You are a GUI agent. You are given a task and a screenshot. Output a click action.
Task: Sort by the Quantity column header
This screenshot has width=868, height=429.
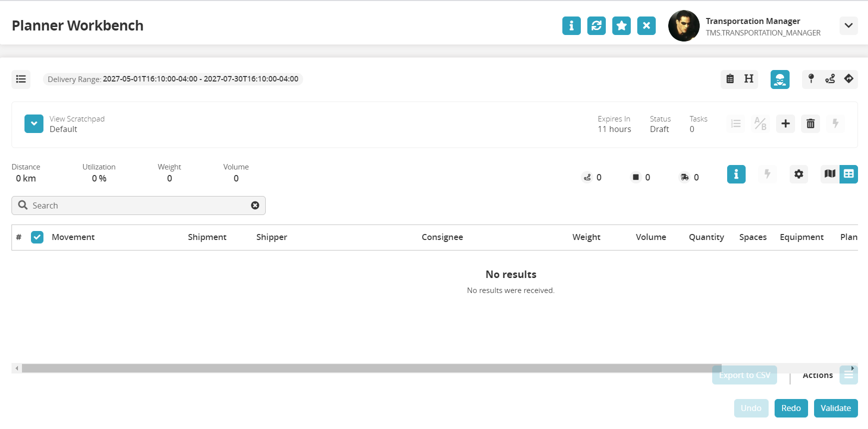click(x=706, y=237)
